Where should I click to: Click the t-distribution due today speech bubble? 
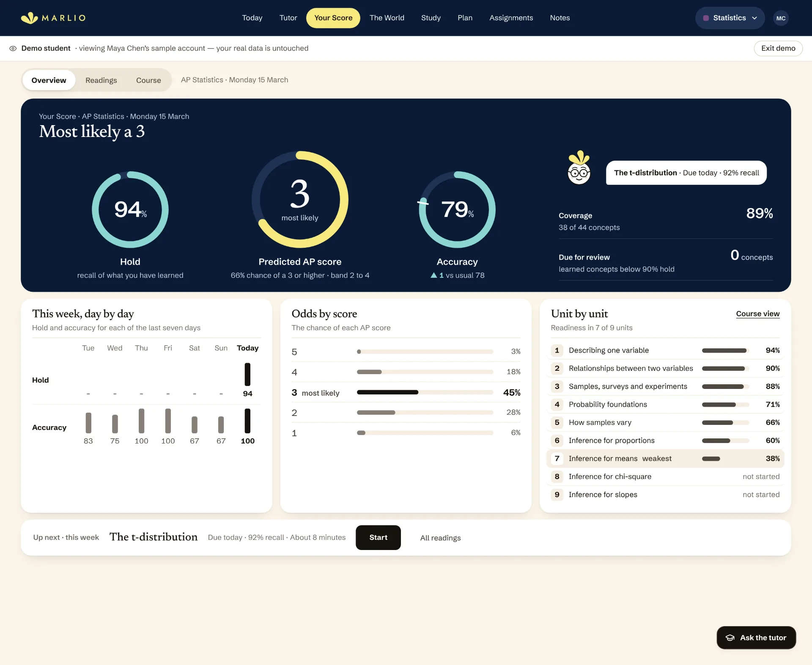[x=686, y=172]
